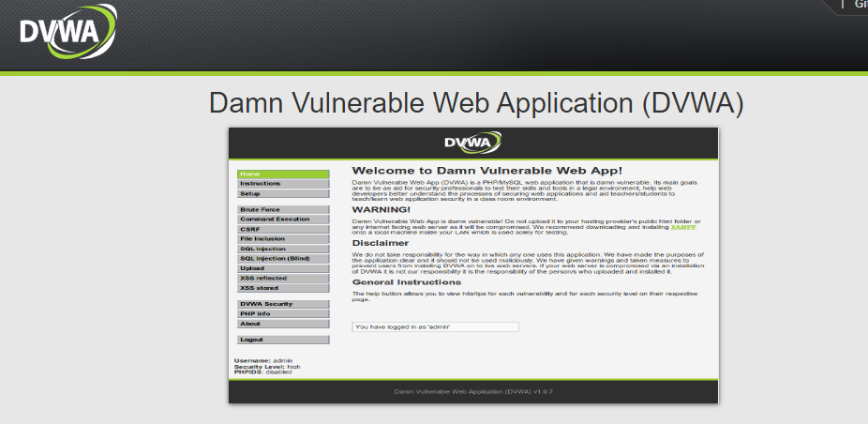868x424 pixels.
Task: Open the Brute Force vulnerability page
Action: click(282, 209)
